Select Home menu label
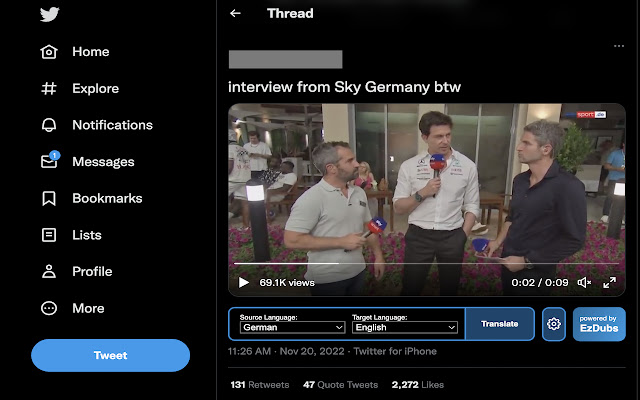640x400 pixels. [x=91, y=52]
